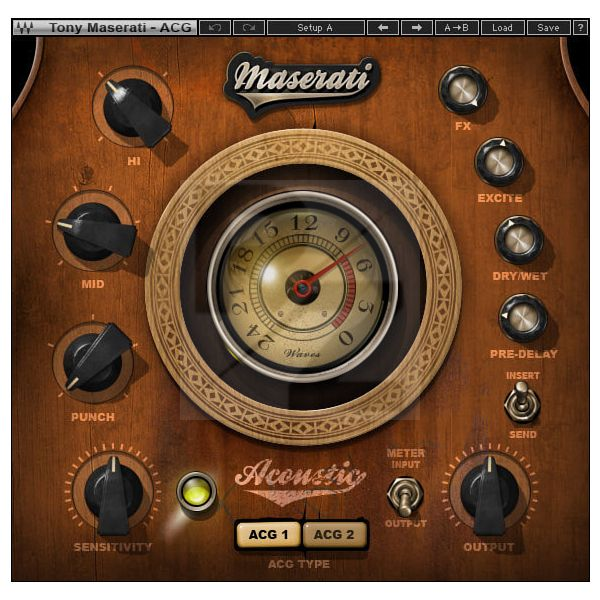Click the SENSITIVITY knob
This screenshot has width=600, height=600.
tap(113, 492)
